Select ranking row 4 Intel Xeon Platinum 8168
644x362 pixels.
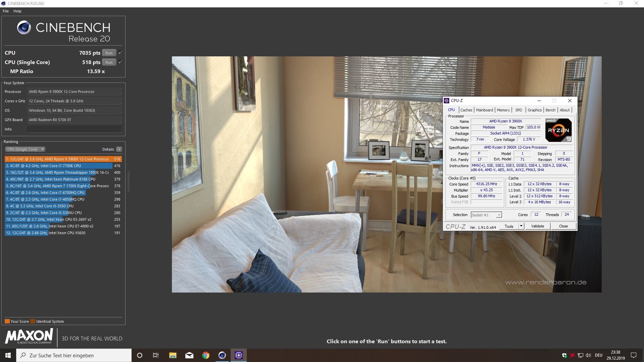coord(63,179)
